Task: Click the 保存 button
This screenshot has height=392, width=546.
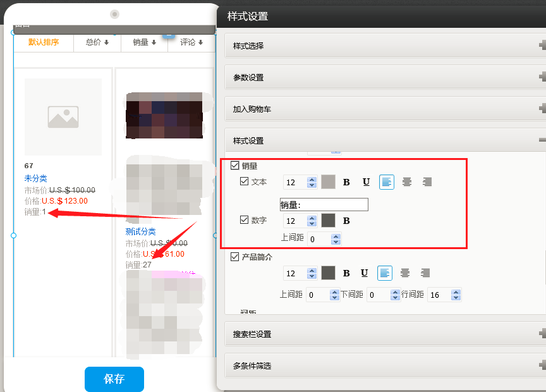Action: click(x=114, y=379)
